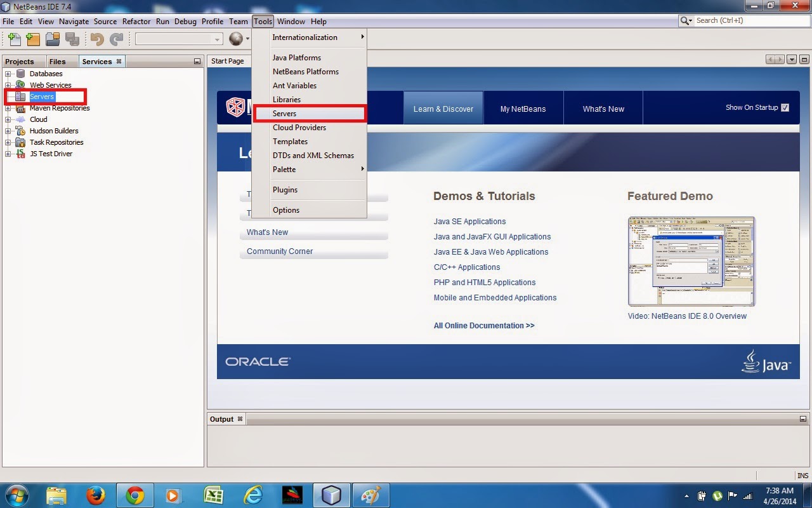
Task: Expand the Maven Repositories node
Action: click(8, 108)
